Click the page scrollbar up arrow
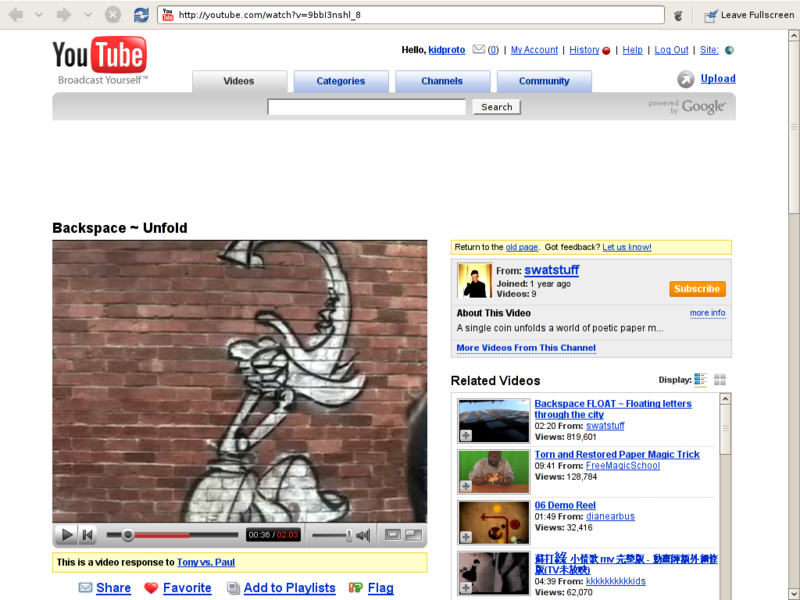The height and width of the screenshot is (600, 800). pyautogui.click(x=793, y=36)
